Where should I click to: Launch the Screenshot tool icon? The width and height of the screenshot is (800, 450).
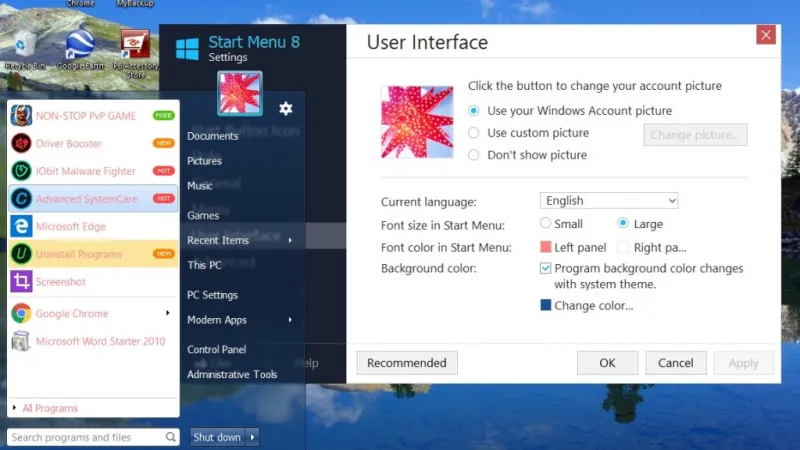21,281
